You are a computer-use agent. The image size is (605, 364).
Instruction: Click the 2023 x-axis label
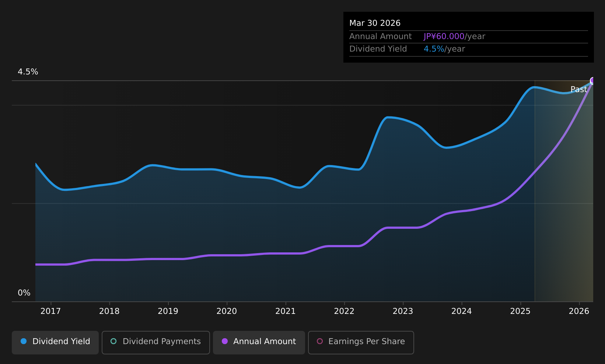point(403,311)
